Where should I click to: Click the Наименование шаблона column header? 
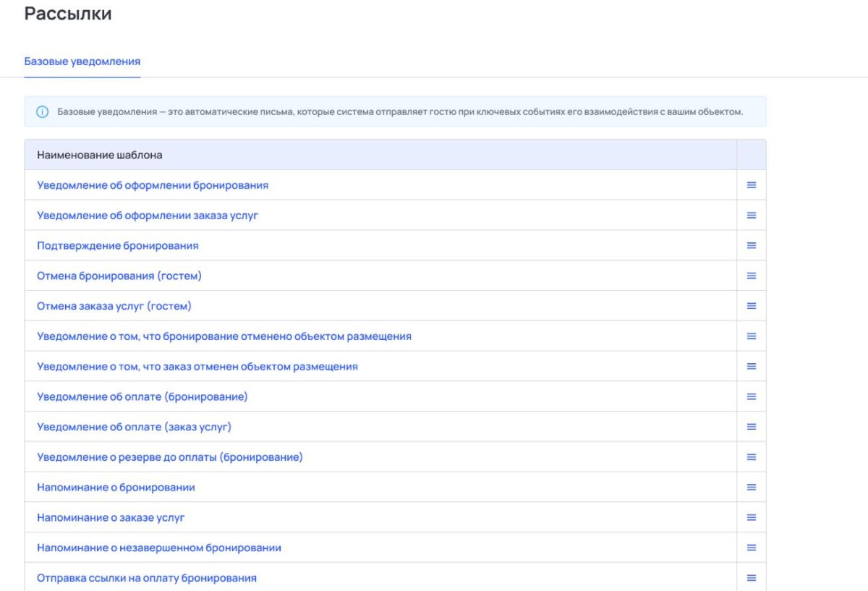(x=99, y=154)
